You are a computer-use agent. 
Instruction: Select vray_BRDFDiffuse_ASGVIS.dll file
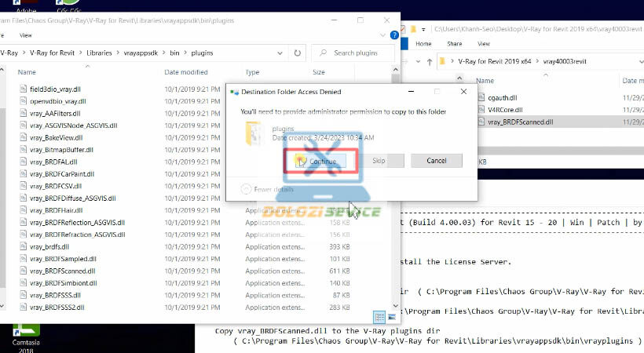[x=73, y=198]
